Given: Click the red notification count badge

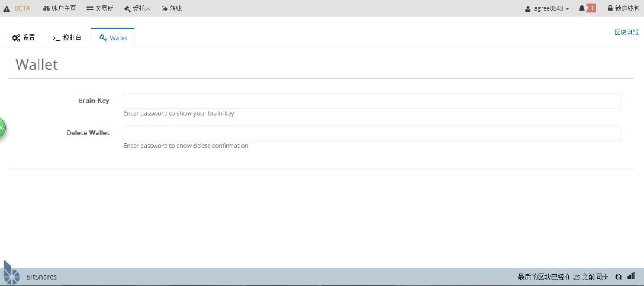Looking at the screenshot, I should pyautogui.click(x=591, y=8).
